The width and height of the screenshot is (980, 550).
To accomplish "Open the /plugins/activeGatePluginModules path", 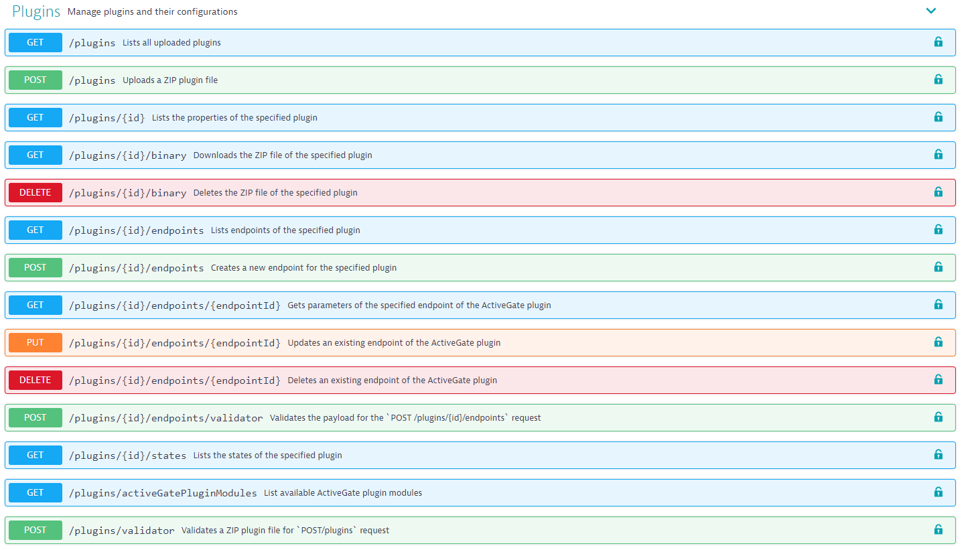I will pyautogui.click(x=163, y=493).
